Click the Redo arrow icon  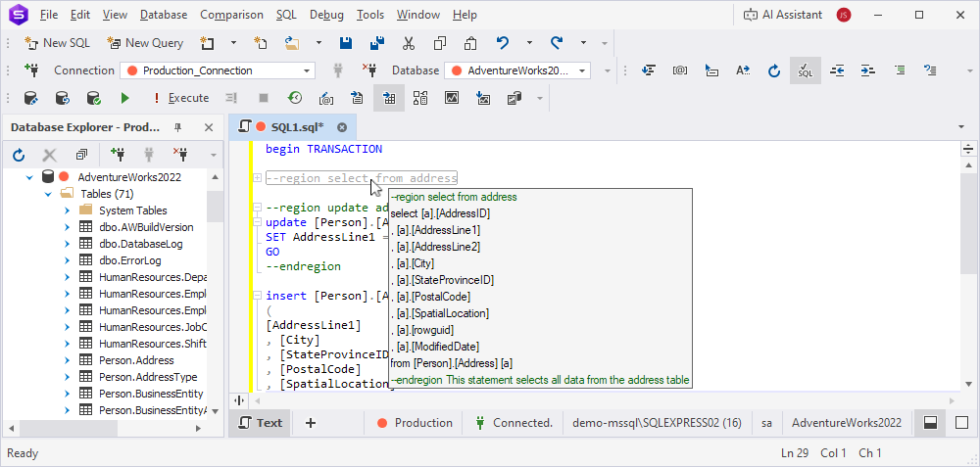[557, 43]
